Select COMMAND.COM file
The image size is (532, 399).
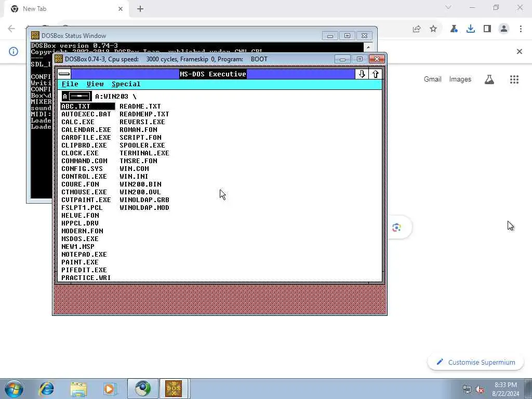coord(84,161)
